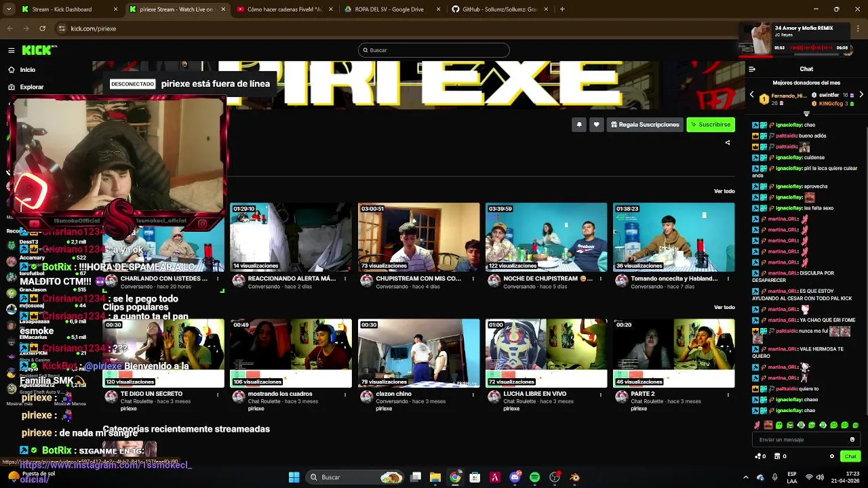868x488 pixels.
Task: Click the green Suscribirse button
Action: coord(711,125)
